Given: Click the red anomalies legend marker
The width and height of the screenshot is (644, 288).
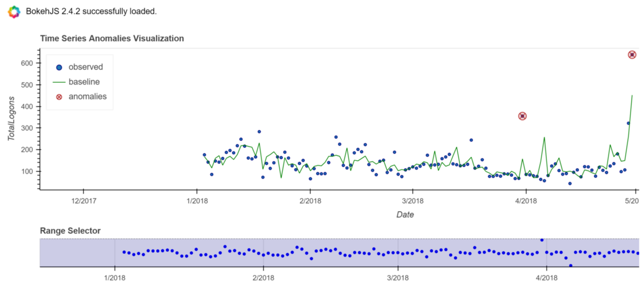Looking at the screenshot, I should coord(59,97).
